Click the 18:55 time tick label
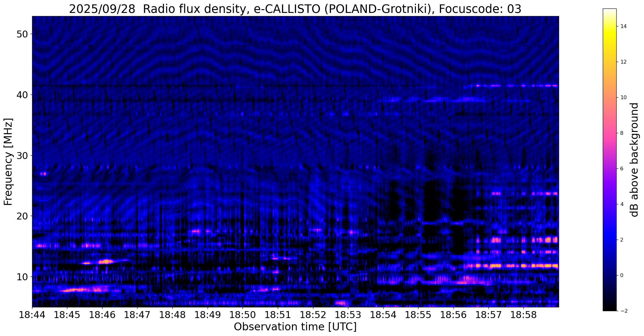The height and width of the screenshot is (336, 644). click(x=418, y=315)
